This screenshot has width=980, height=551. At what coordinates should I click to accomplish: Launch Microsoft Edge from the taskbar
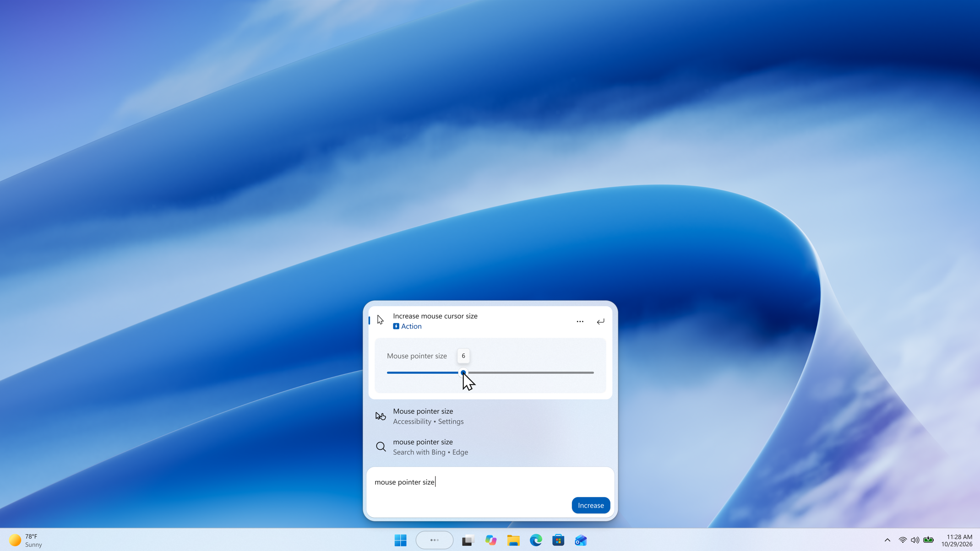536,540
